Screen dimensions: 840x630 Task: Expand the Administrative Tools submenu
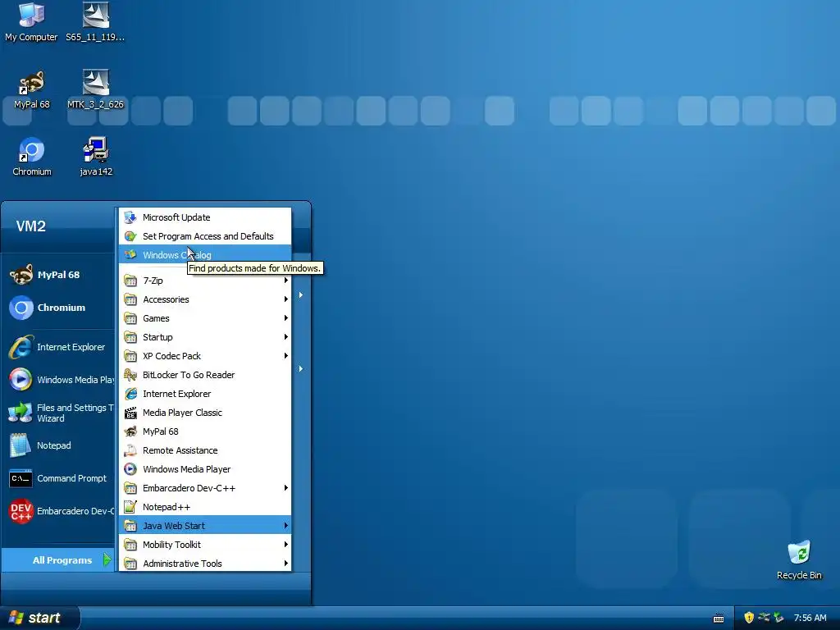coord(204,564)
